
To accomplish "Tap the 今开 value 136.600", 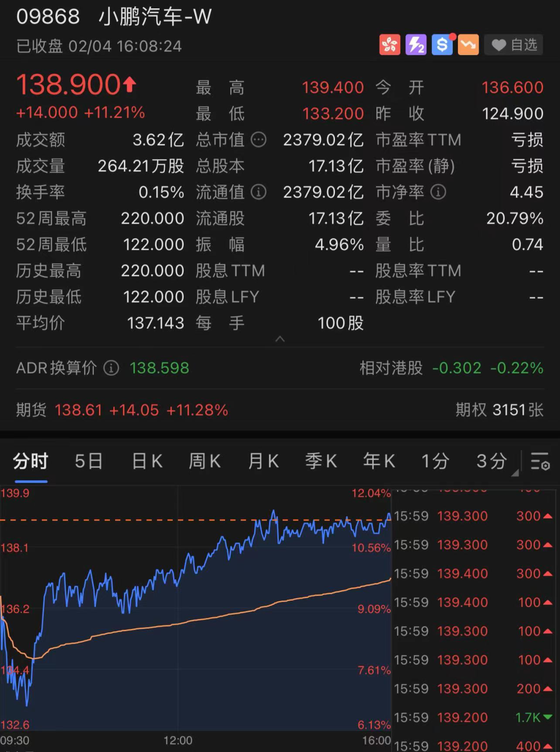I will (512, 87).
